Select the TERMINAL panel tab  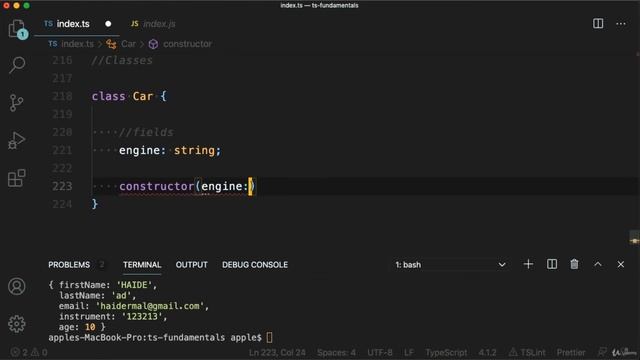pos(142,265)
